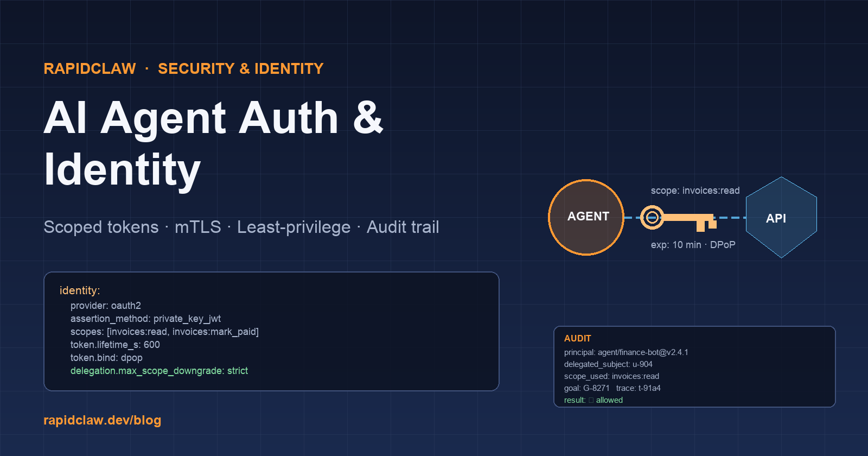Click the AUDIT panel heading
Screen dimensions: 868x456
pyautogui.click(x=577, y=338)
